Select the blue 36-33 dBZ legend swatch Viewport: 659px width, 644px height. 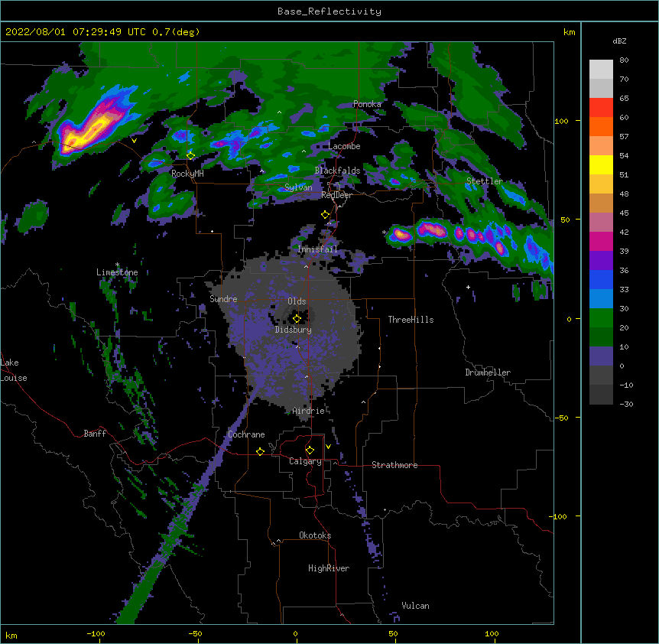pyautogui.click(x=601, y=279)
